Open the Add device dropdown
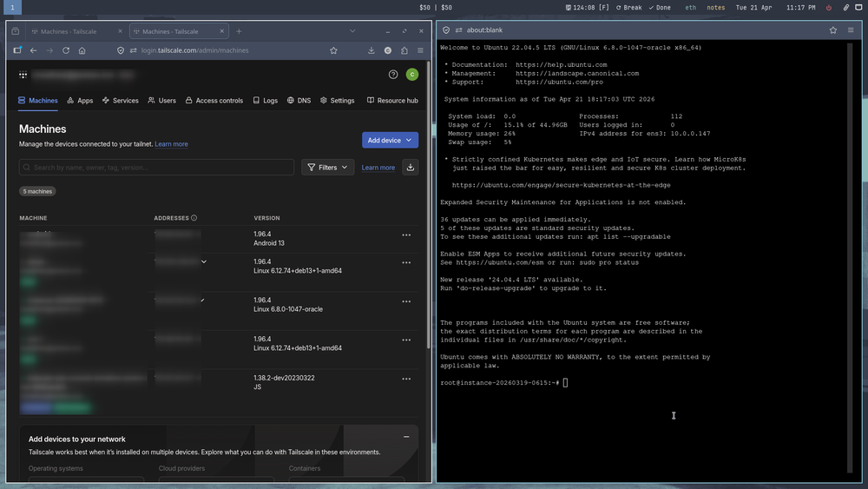868x489 pixels. [391, 140]
